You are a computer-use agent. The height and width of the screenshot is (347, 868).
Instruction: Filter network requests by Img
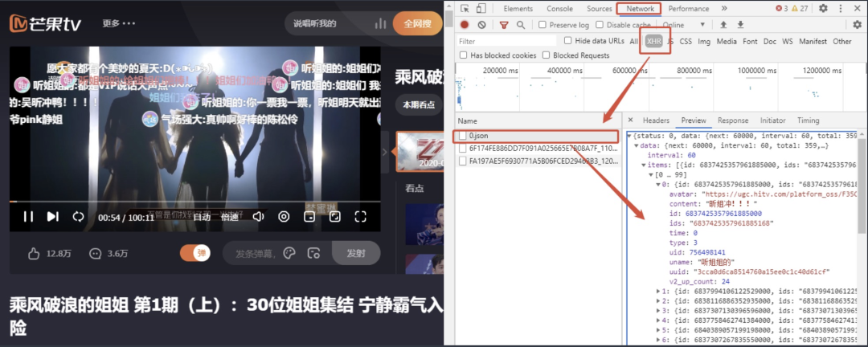point(703,41)
